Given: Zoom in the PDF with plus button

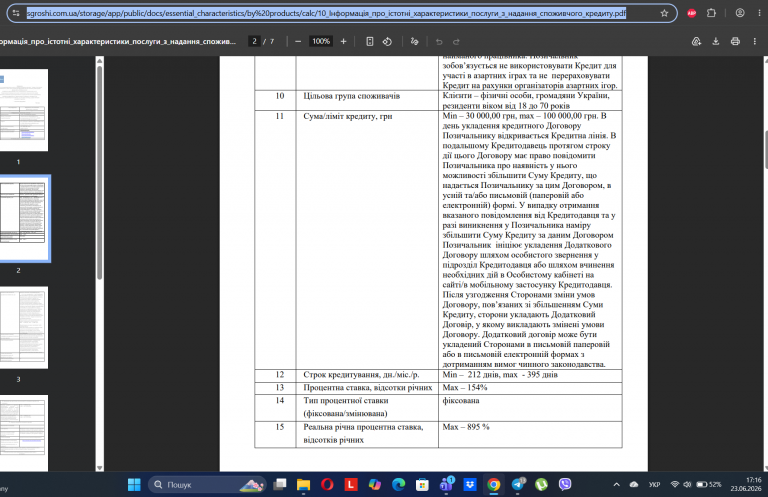Looking at the screenshot, I should [343, 42].
